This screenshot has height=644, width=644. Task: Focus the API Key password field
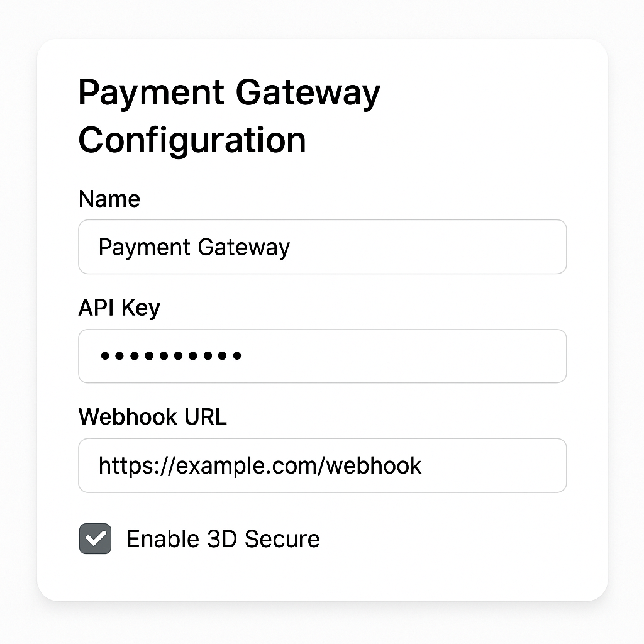coord(323,356)
